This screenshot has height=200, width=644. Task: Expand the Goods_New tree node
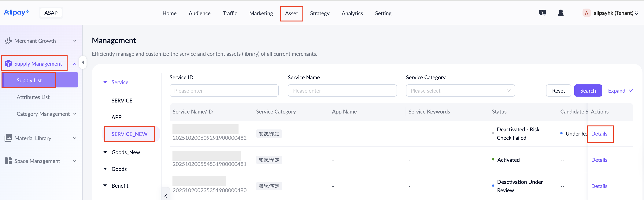(105, 152)
